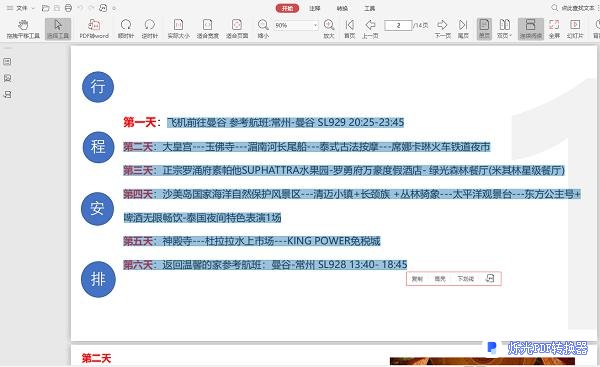Viewport: 600px width, 367px height.
Task: Select the hand pan tool
Action: click(23, 29)
